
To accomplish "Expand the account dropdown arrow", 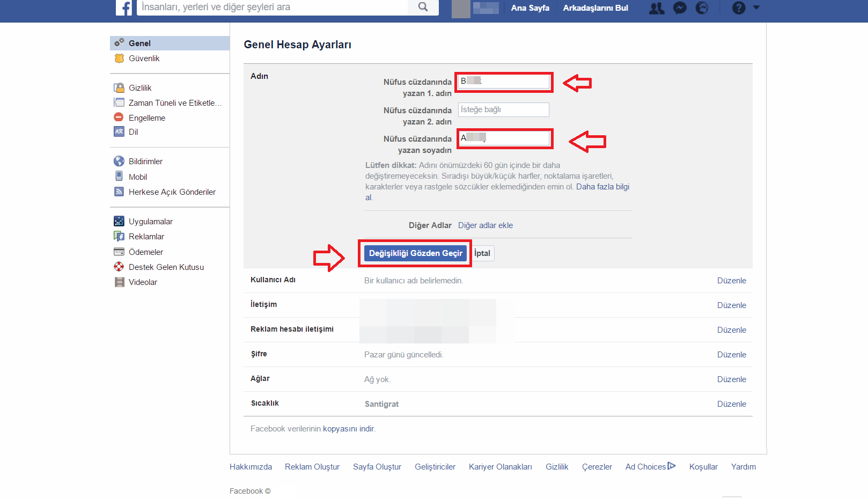I will click(756, 8).
